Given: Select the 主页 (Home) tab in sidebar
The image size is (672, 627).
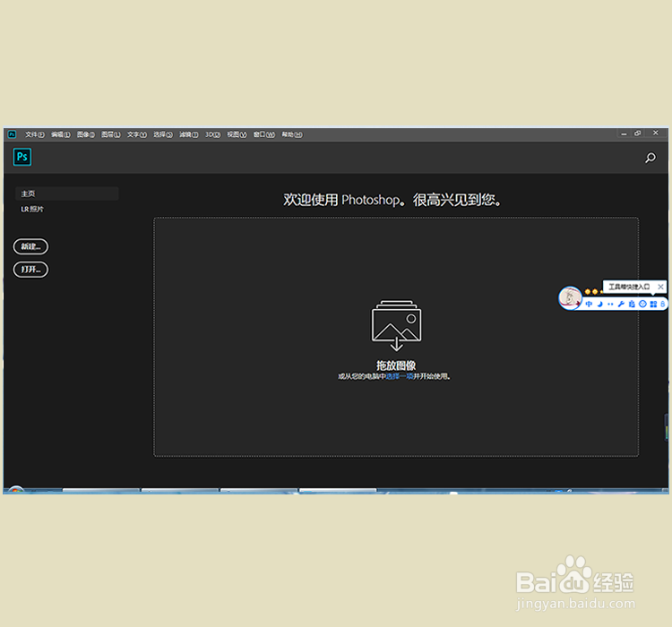Looking at the screenshot, I should 67,193.
